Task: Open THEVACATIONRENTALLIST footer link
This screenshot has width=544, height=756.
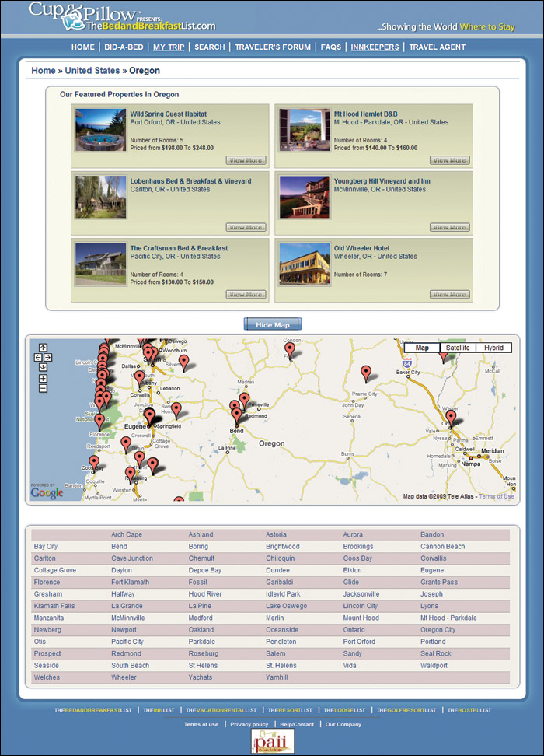Action: (x=221, y=710)
